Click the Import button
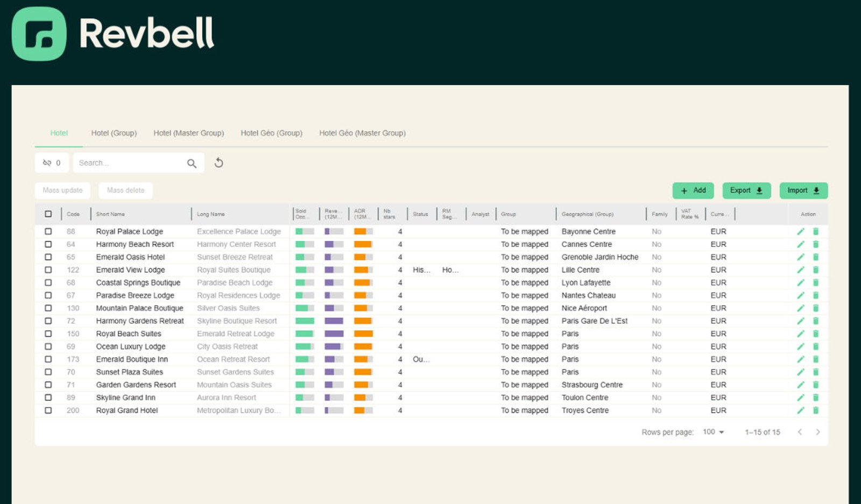The image size is (861, 504). [x=803, y=190]
